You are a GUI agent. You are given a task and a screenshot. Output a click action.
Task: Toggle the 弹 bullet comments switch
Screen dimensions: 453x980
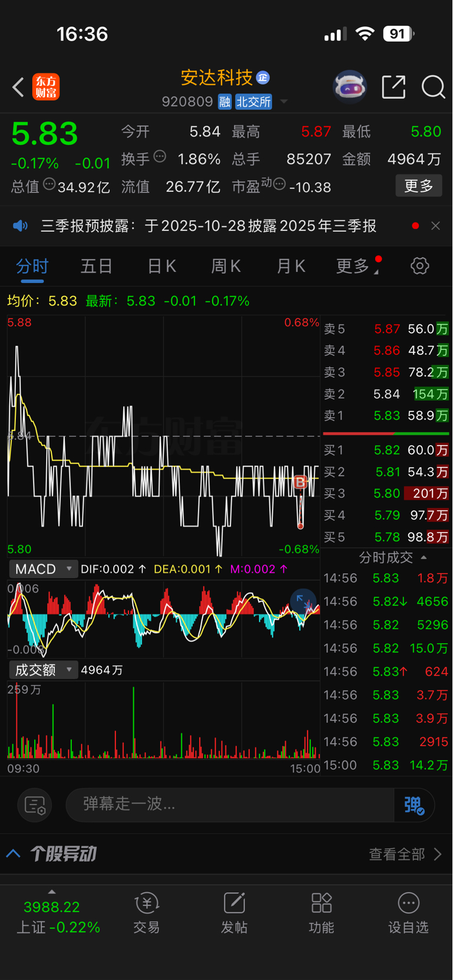click(414, 805)
